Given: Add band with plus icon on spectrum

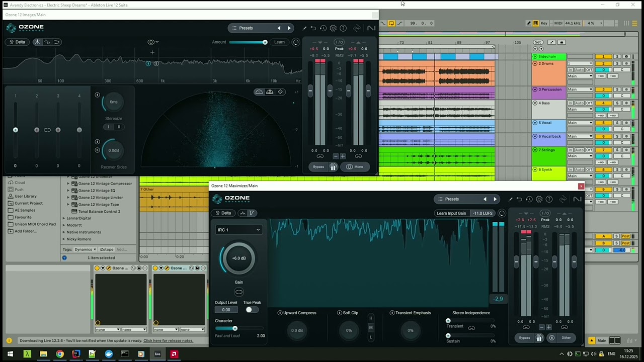Looking at the screenshot, I should 152,52.
